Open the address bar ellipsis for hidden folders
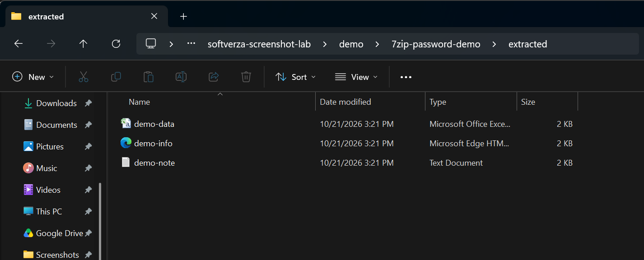644x260 pixels. [x=191, y=44]
